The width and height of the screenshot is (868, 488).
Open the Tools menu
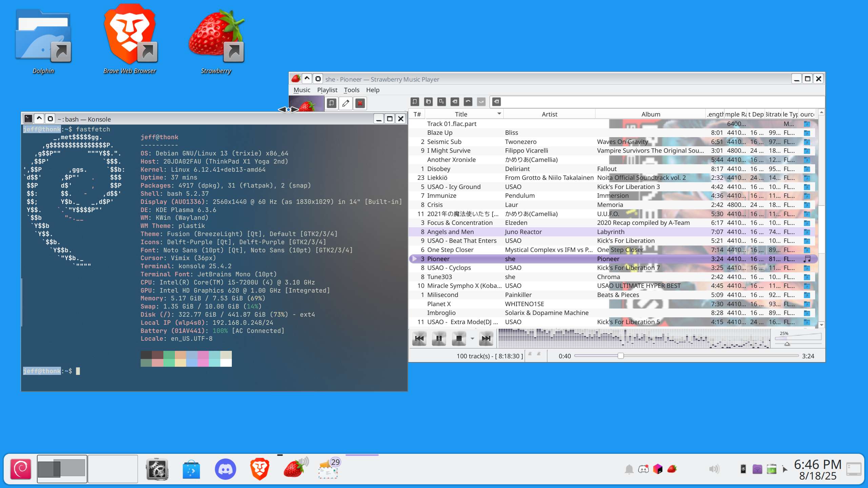point(351,90)
